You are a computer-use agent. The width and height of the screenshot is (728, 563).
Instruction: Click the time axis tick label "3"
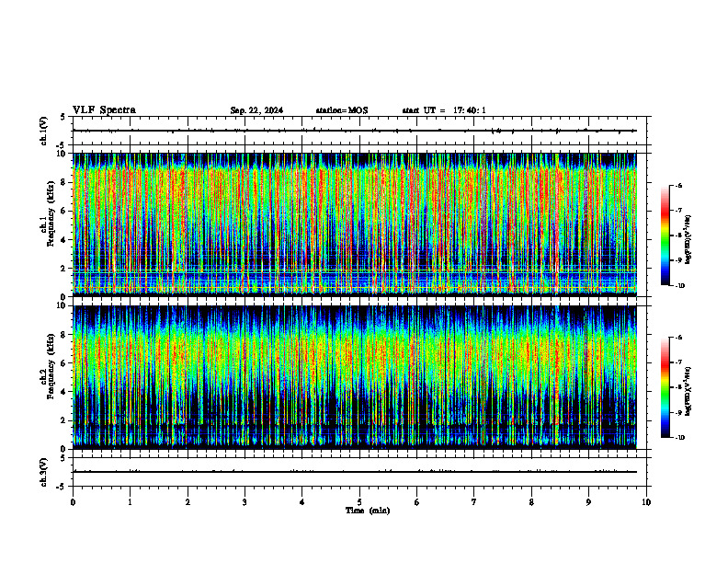click(245, 502)
